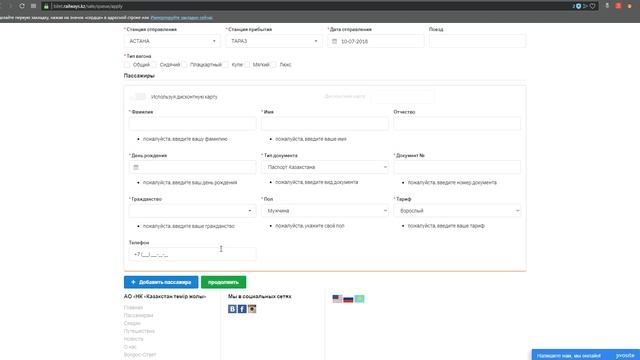The image size is (640, 360).
Task: Follow the Путешествия footer link
Action: 139,331
